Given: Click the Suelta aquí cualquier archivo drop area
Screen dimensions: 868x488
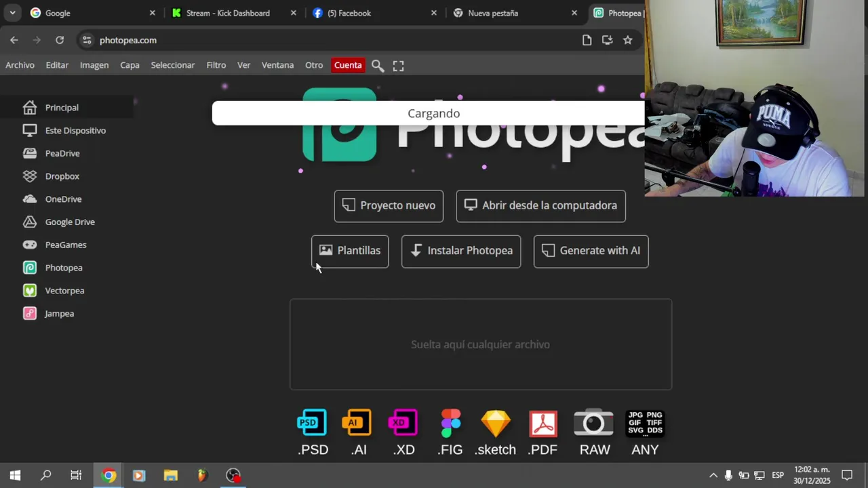Looking at the screenshot, I should 481,344.
